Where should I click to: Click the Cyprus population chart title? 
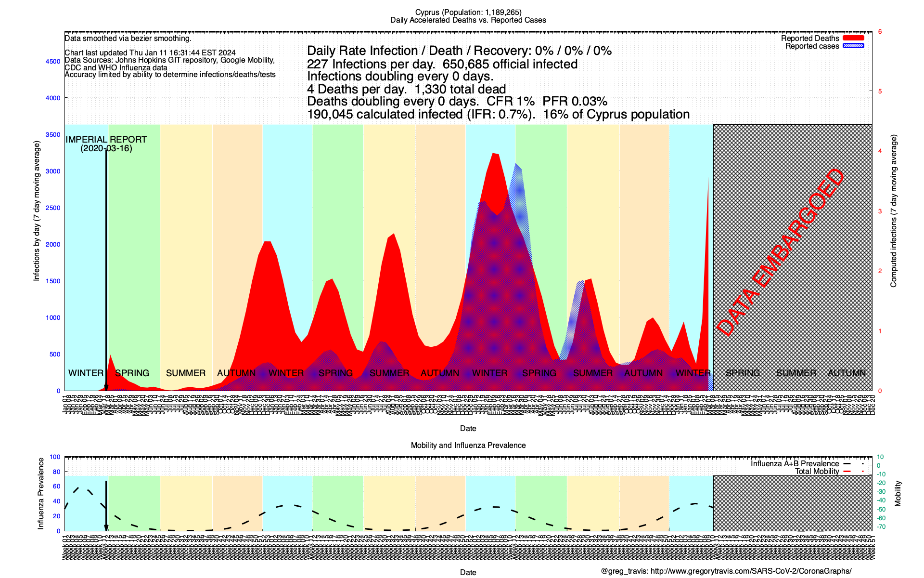coord(468,12)
